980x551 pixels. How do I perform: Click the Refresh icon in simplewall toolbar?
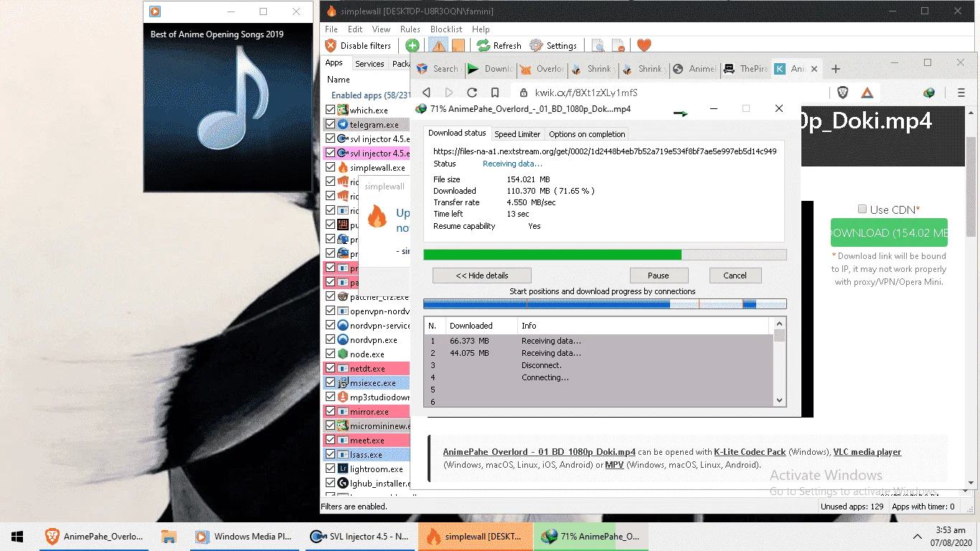[483, 45]
